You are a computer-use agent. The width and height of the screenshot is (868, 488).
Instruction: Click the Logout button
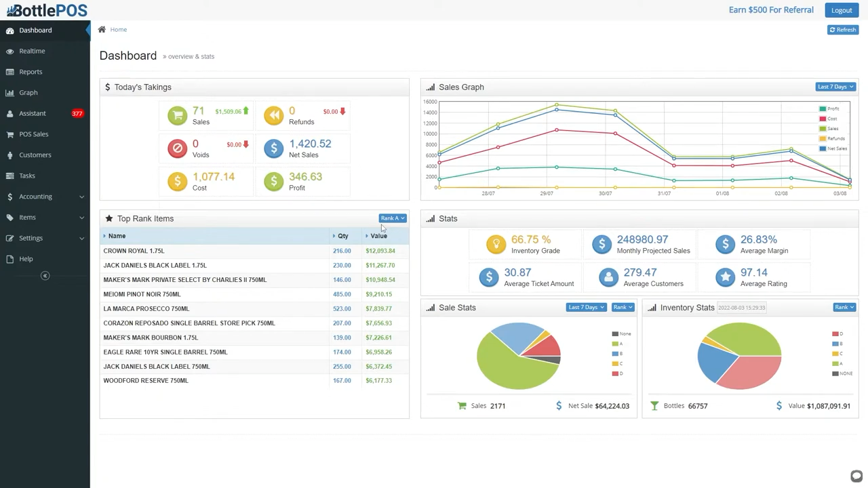pos(842,10)
